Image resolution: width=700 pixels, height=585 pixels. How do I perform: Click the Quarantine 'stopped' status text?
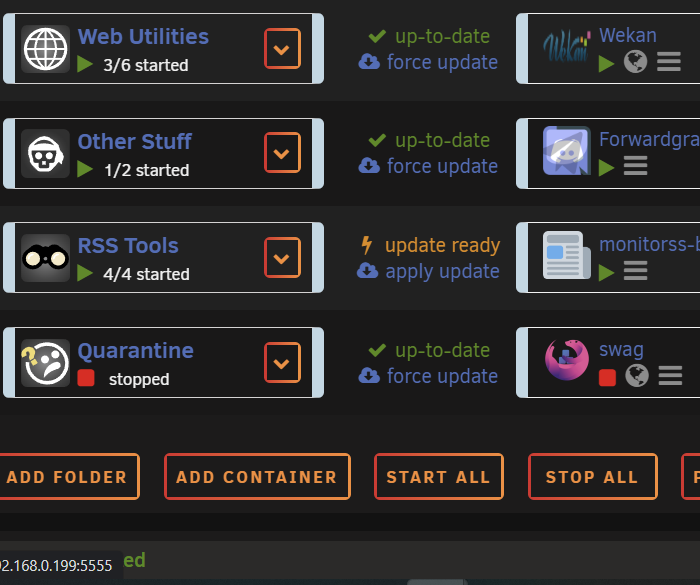(x=139, y=379)
